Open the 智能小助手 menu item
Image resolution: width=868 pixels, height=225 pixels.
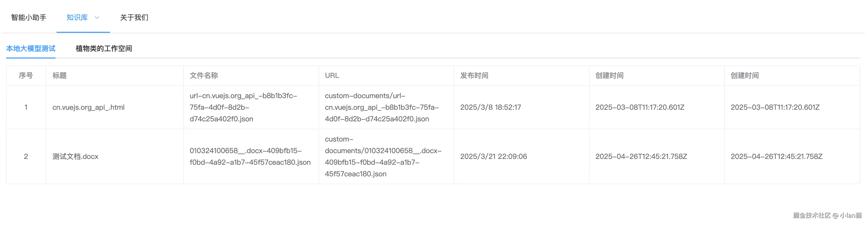click(29, 17)
